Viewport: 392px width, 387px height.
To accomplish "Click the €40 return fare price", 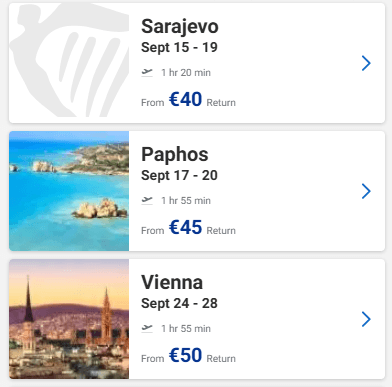I will pos(185,99).
